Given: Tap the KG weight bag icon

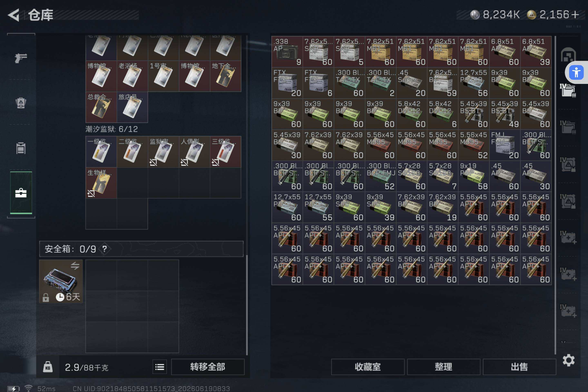Looking at the screenshot, I should (48, 367).
